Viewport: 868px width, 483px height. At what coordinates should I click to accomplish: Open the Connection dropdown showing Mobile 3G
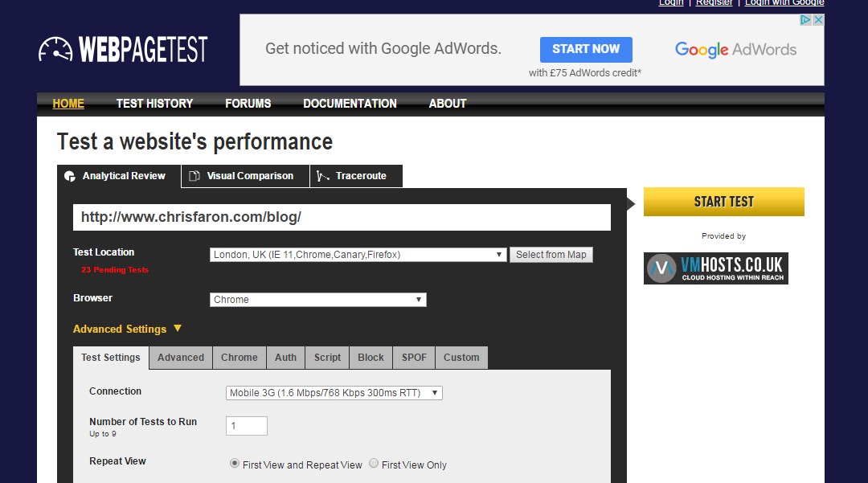(334, 393)
